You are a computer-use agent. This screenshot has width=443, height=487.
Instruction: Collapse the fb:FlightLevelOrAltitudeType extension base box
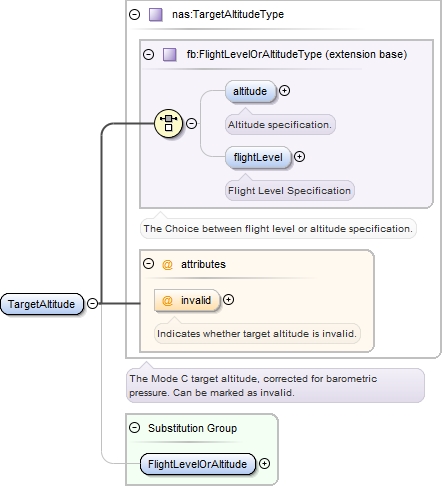click(x=148, y=55)
